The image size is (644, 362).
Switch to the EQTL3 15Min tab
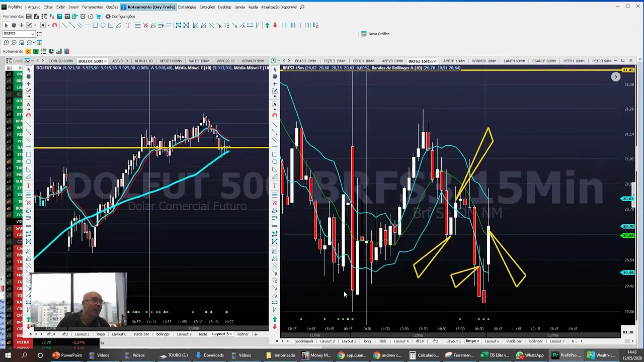click(x=335, y=61)
